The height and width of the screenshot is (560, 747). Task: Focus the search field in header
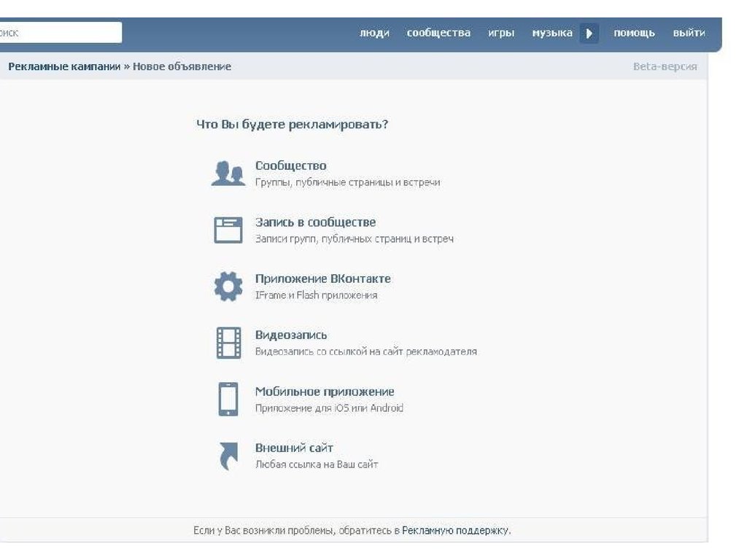coord(61,33)
